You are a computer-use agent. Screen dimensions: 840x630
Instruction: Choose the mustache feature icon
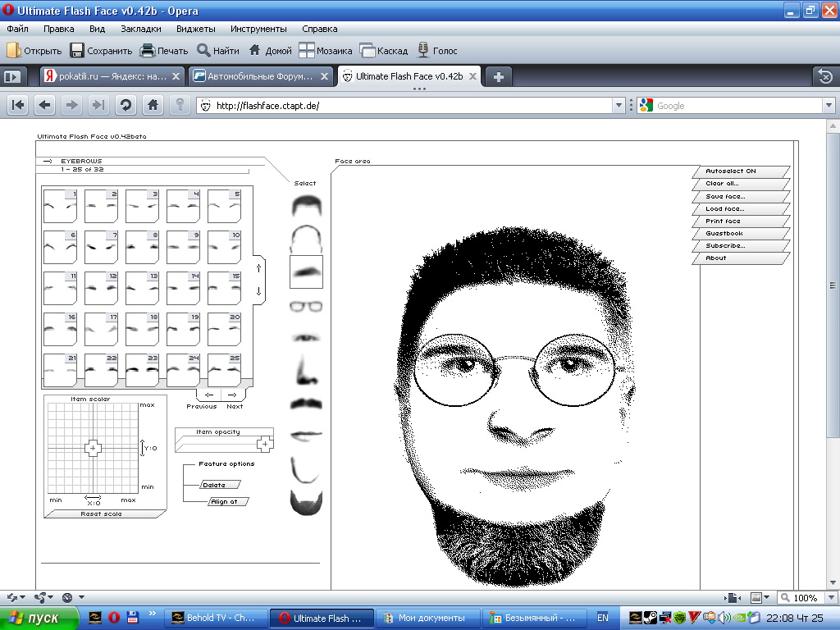click(x=306, y=404)
